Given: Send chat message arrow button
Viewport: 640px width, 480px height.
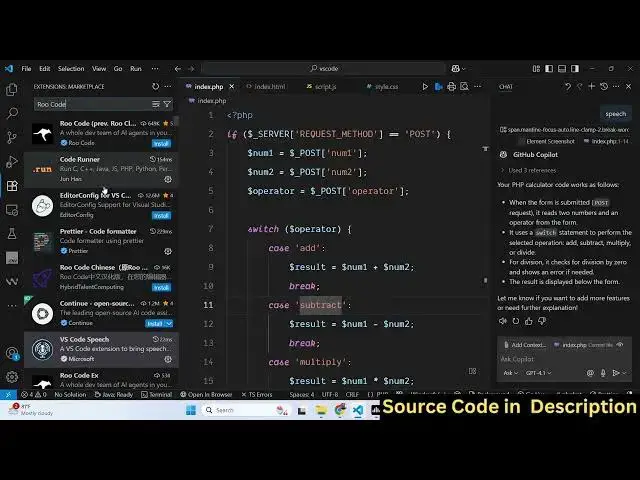Looking at the screenshot, I should 616,373.
